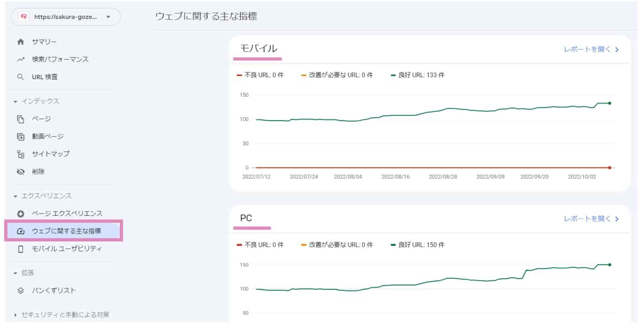
Task: Select the 動画ページ video pages icon
Action: [21, 136]
